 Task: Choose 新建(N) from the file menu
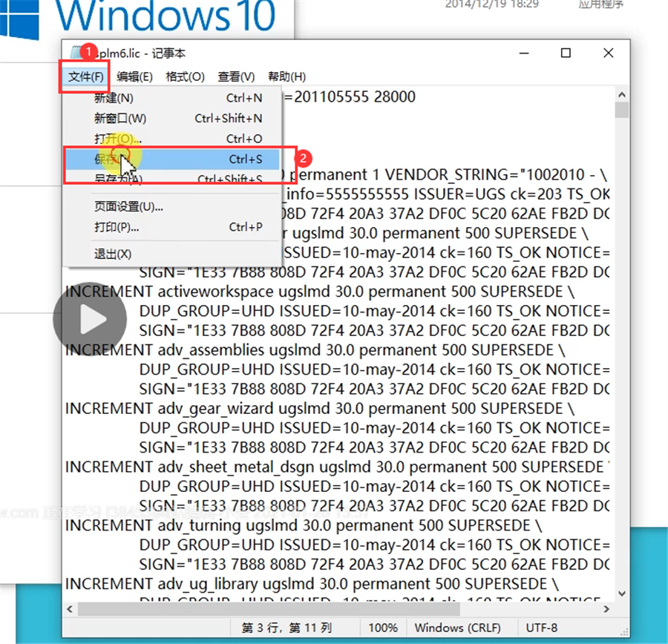[172, 98]
